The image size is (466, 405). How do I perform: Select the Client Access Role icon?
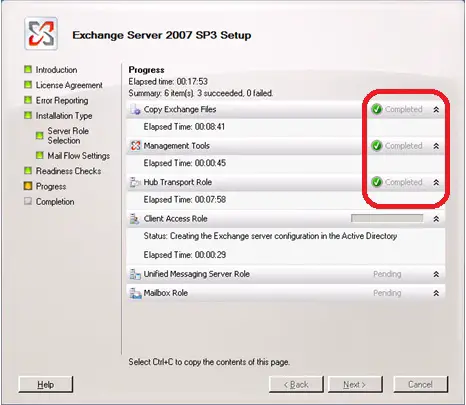[134, 219]
